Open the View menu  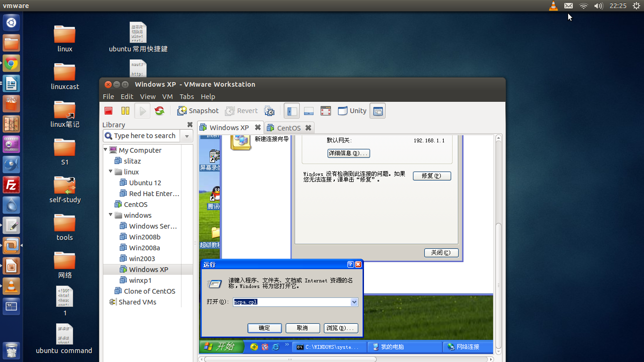pyautogui.click(x=148, y=96)
